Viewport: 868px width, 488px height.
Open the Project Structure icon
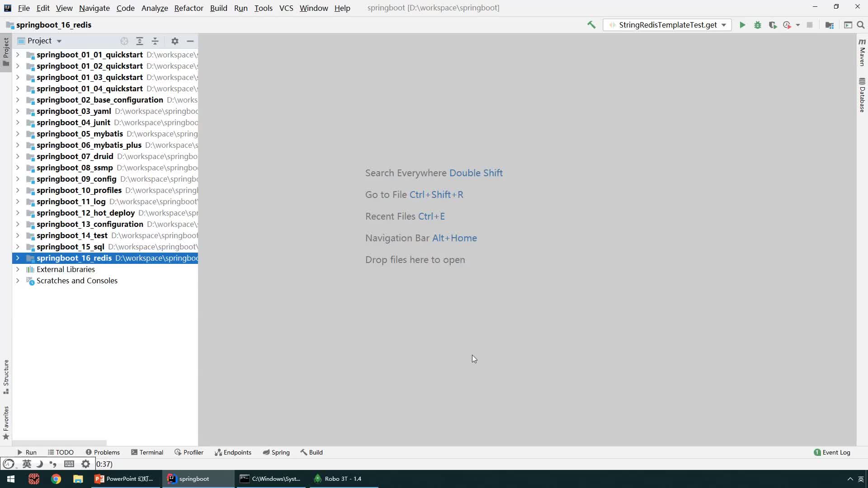tap(829, 25)
